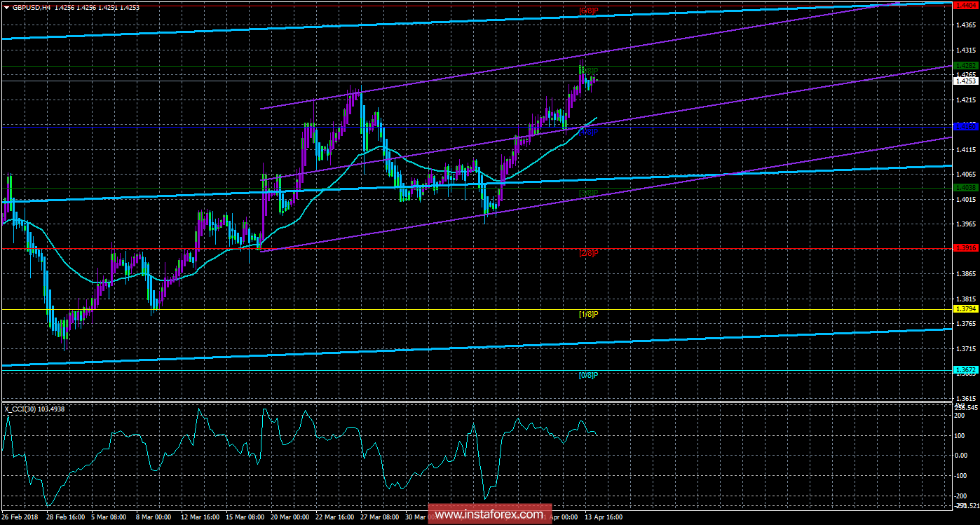Click the 1.4315 value on price axis
Image resolution: width=980 pixels, height=525 pixels.
point(965,50)
